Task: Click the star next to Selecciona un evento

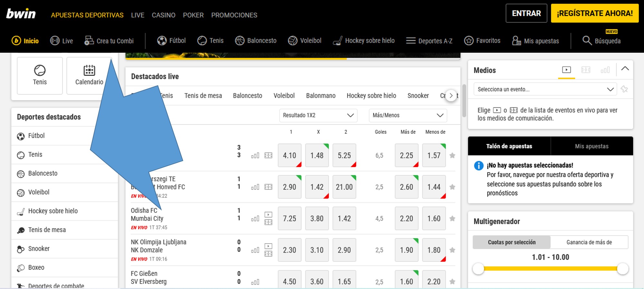Action: click(624, 89)
